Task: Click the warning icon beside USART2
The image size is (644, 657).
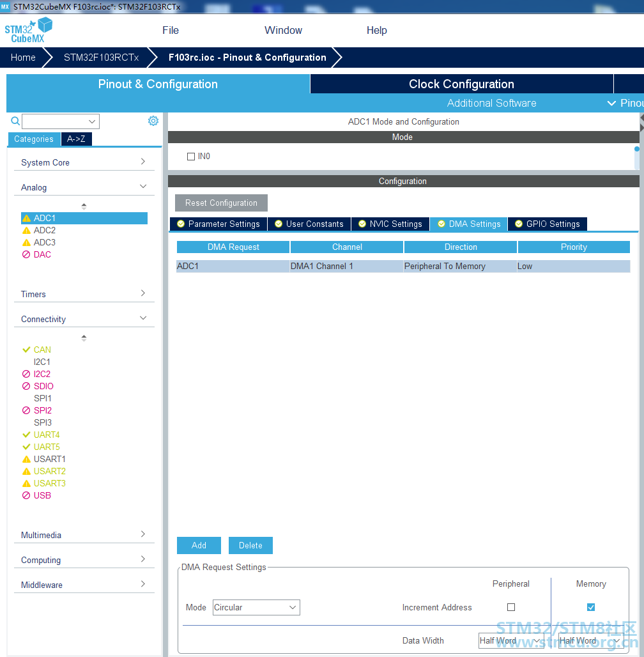Action: (x=26, y=472)
